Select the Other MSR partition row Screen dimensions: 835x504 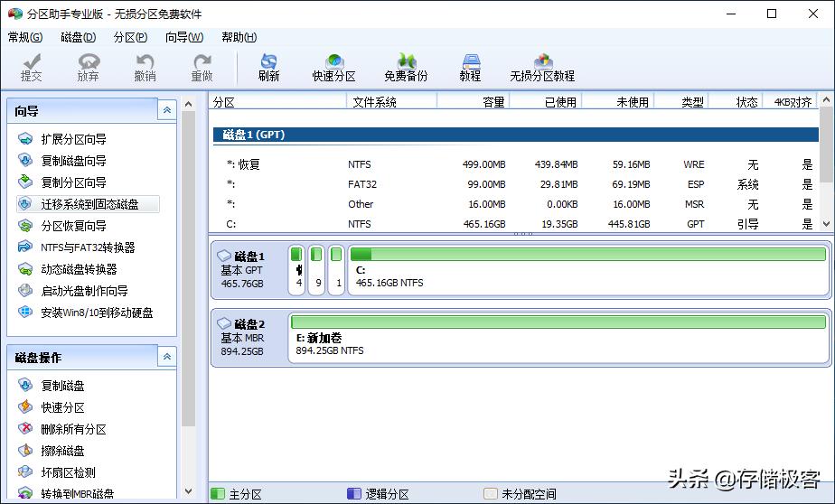(515, 204)
